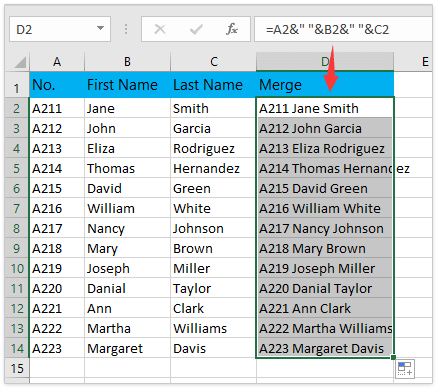This screenshot has height=388, width=437.
Task: Click the Cancel X icon in formula bar
Action: (160, 29)
